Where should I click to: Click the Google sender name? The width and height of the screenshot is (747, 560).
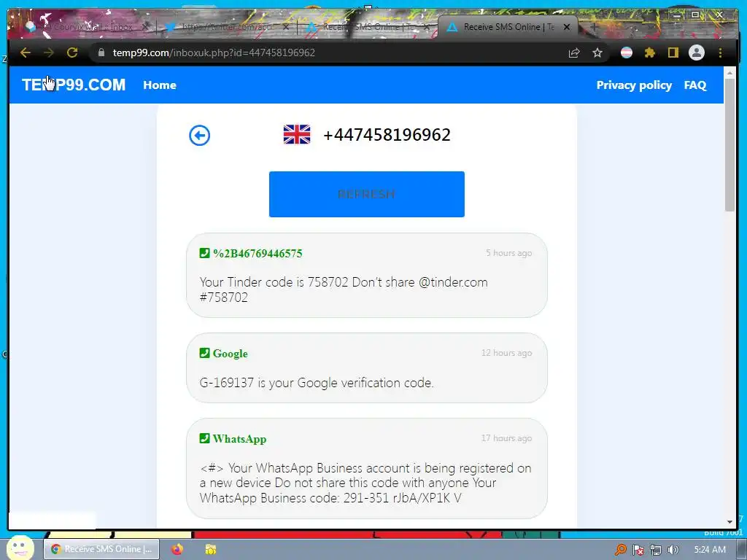(230, 354)
